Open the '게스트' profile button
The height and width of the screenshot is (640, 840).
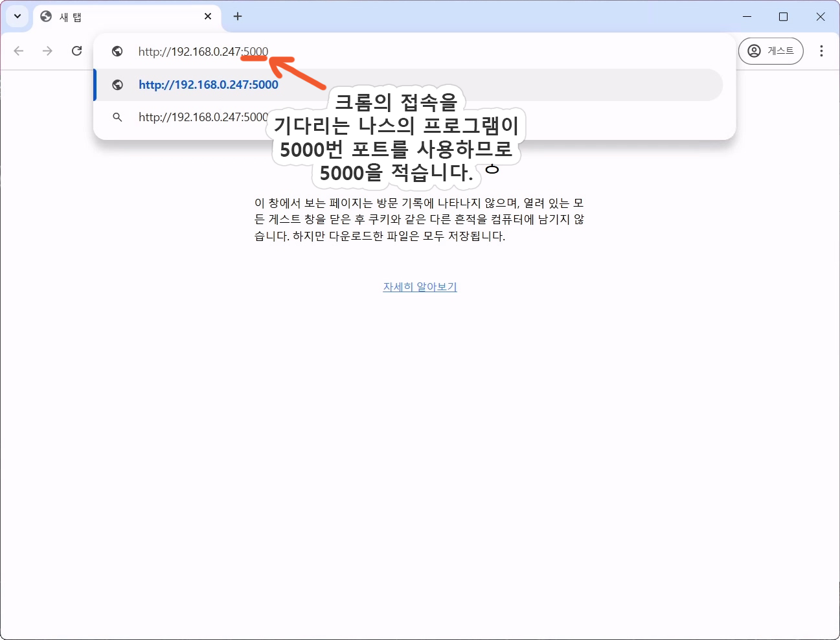[771, 51]
